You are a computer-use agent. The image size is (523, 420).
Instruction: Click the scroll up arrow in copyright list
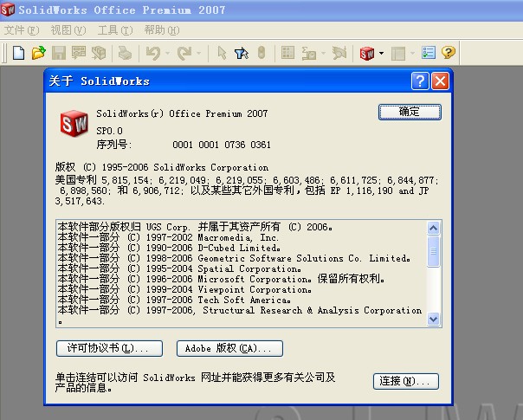point(433,228)
